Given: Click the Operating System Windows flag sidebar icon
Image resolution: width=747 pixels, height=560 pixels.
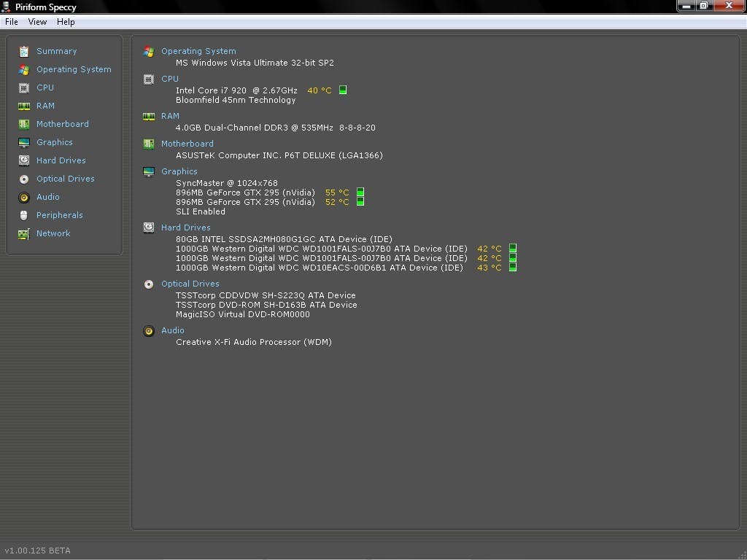Looking at the screenshot, I should [24, 69].
